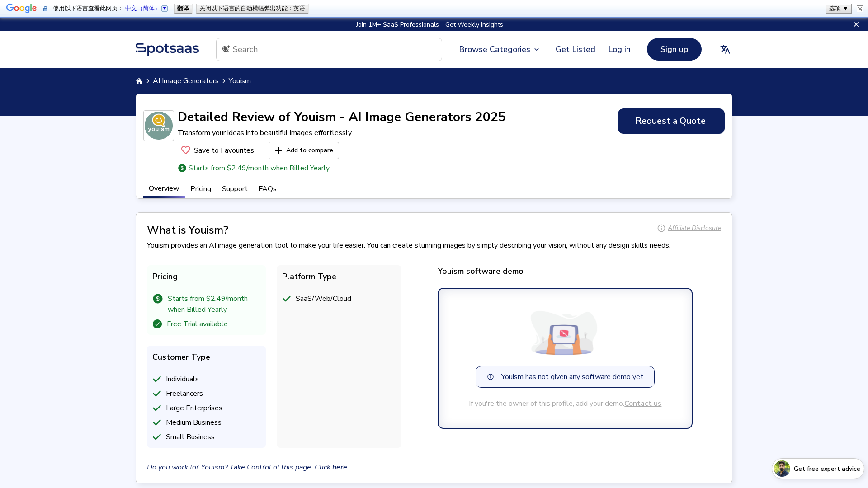This screenshot has width=868, height=488.
Task: Click into the Search input field
Action: tap(335, 49)
